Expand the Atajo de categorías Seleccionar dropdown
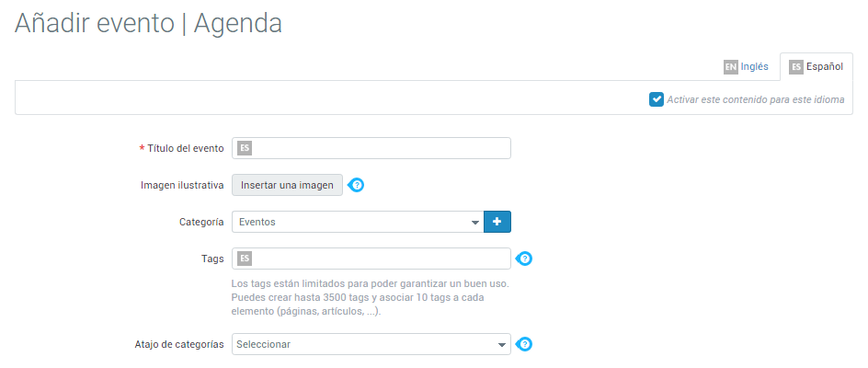 pyautogui.click(x=371, y=344)
